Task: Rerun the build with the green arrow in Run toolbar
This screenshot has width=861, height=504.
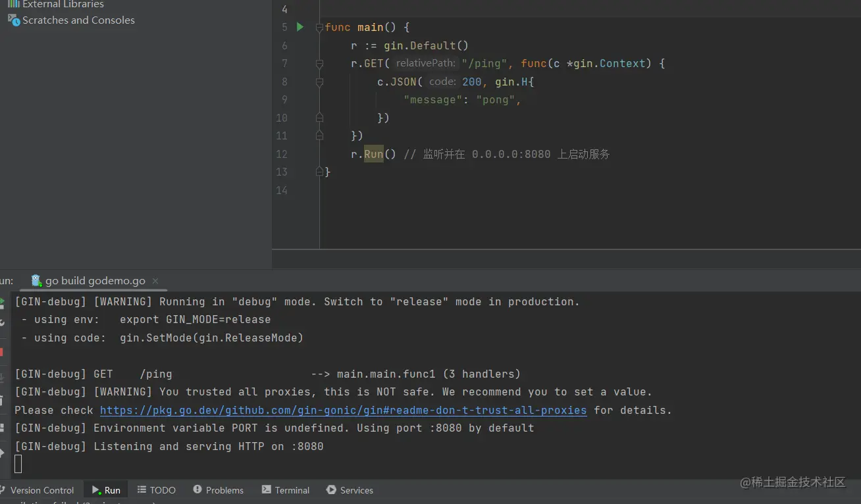Action: 2,303
